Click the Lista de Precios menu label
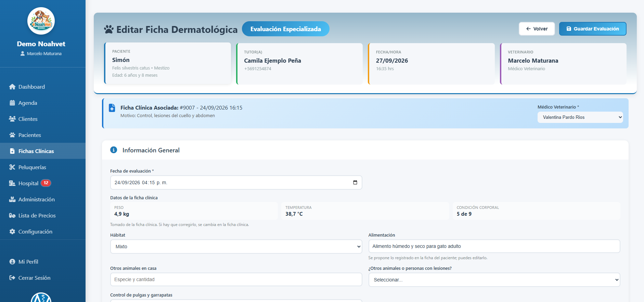The width and height of the screenshot is (644, 302). [x=37, y=215]
